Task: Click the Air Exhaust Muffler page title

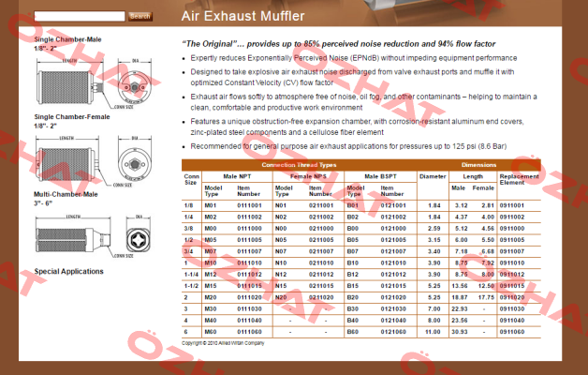Action: click(x=243, y=16)
